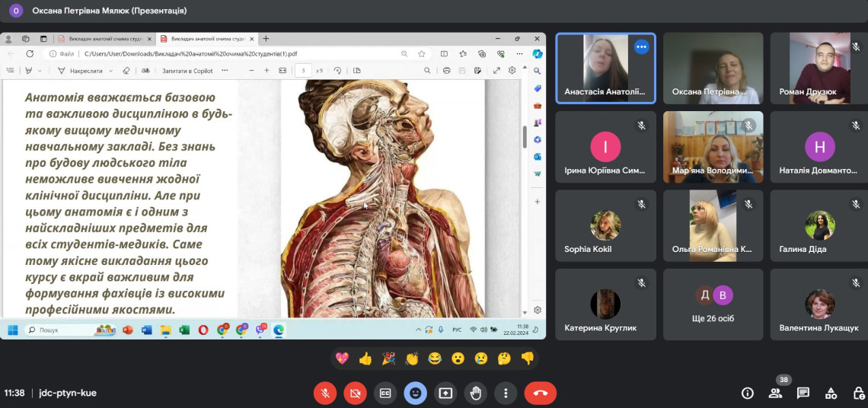Click the PDF page number field
Screen dimensions: 868x408
click(x=303, y=71)
